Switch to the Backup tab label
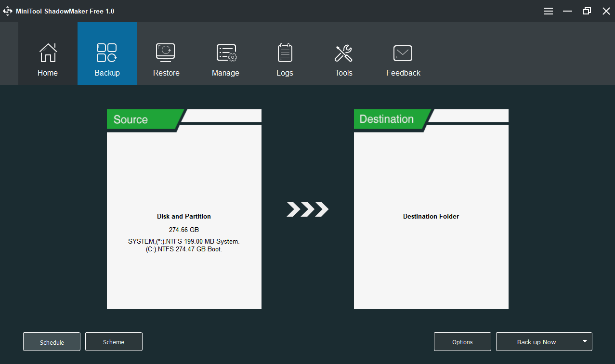Image resolution: width=615 pixels, height=364 pixels. point(107,73)
